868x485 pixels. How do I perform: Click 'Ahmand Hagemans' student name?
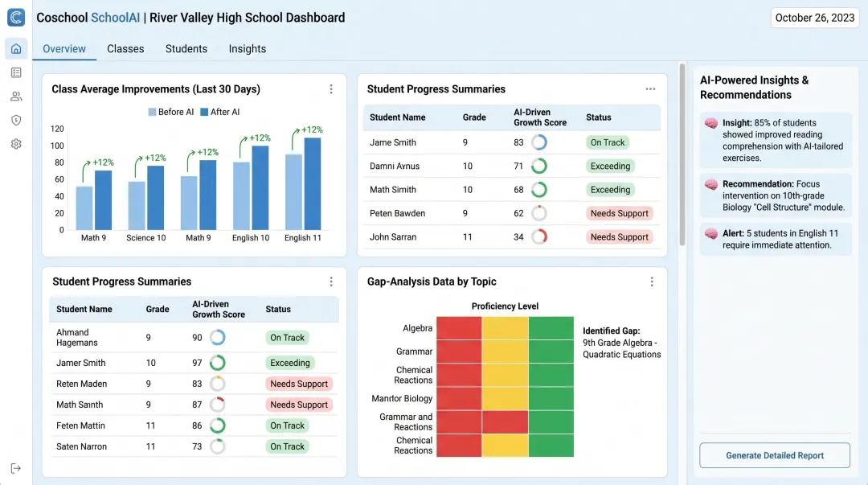(77, 337)
